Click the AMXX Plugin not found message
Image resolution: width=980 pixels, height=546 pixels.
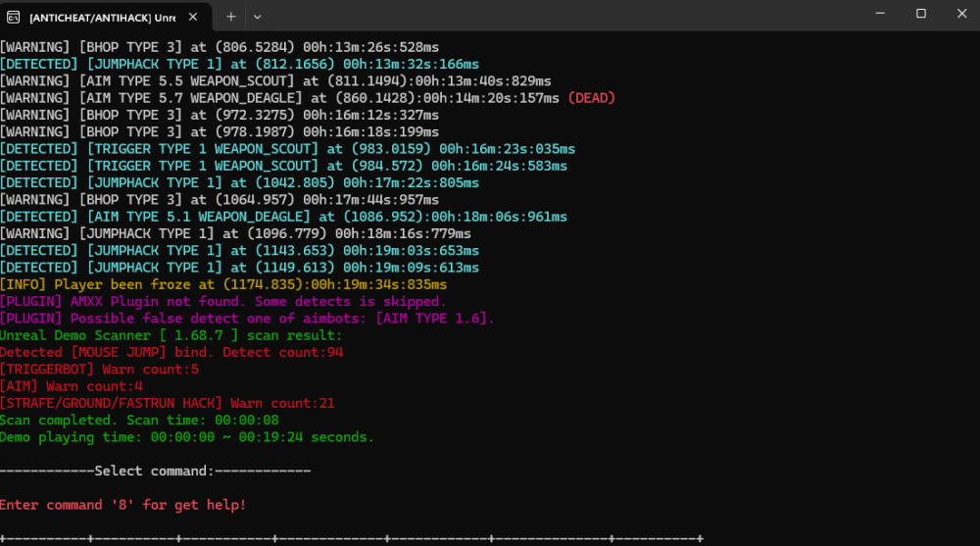pyautogui.click(x=223, y=302)
